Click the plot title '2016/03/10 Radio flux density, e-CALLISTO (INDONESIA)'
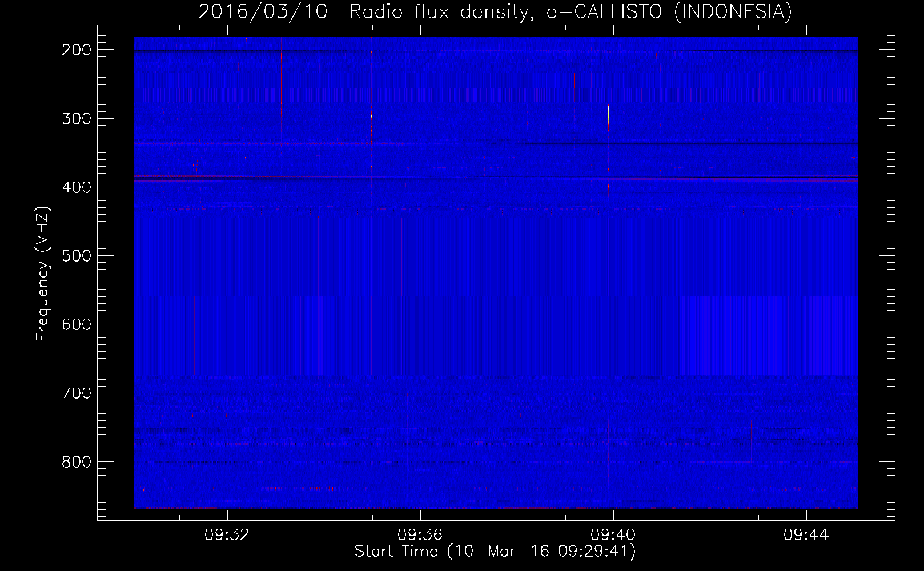924x571 pixels. tap(495, 11)
